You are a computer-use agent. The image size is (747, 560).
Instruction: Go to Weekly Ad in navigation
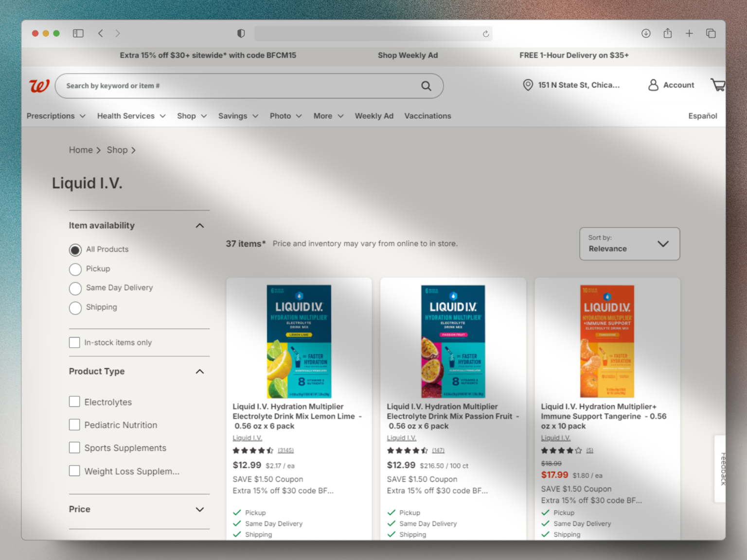tap(374, 116)
